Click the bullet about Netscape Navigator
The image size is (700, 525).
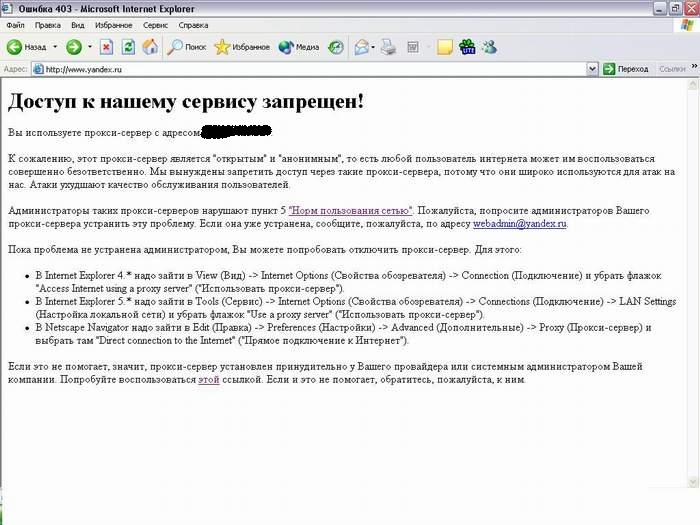pos(343,334)
